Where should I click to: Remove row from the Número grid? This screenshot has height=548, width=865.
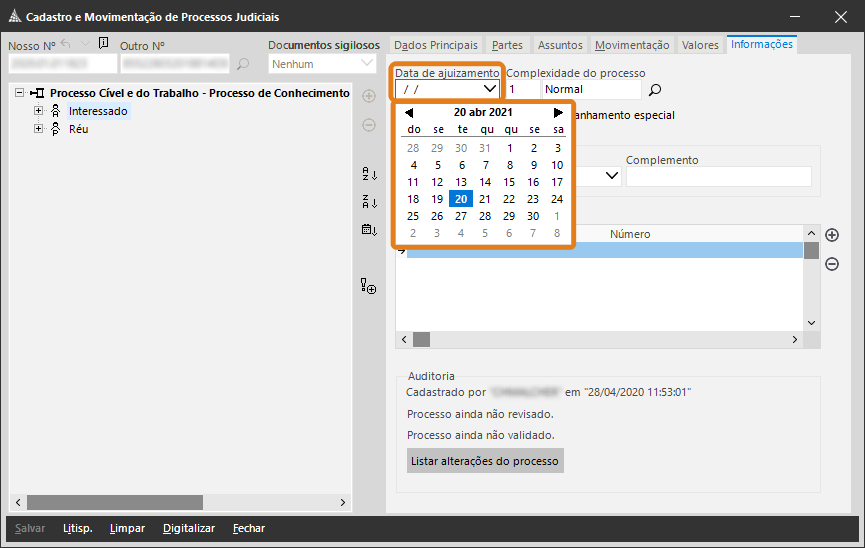[x=832, y=264]
